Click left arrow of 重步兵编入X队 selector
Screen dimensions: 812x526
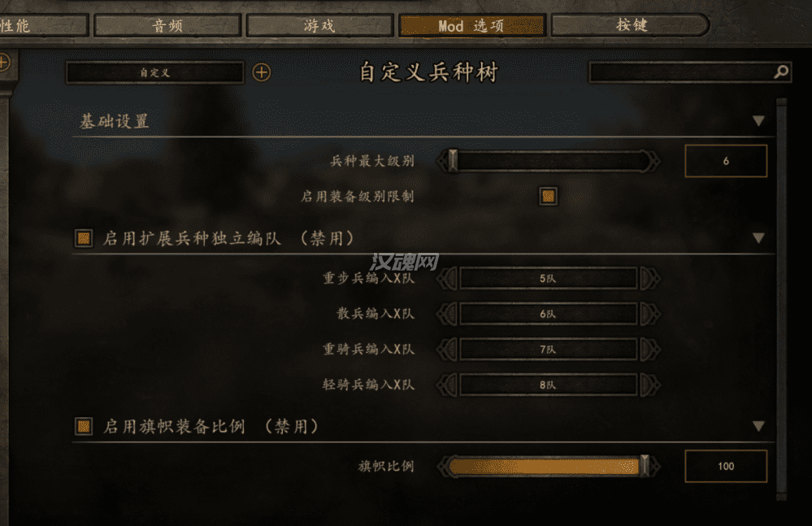click(447, 279)
